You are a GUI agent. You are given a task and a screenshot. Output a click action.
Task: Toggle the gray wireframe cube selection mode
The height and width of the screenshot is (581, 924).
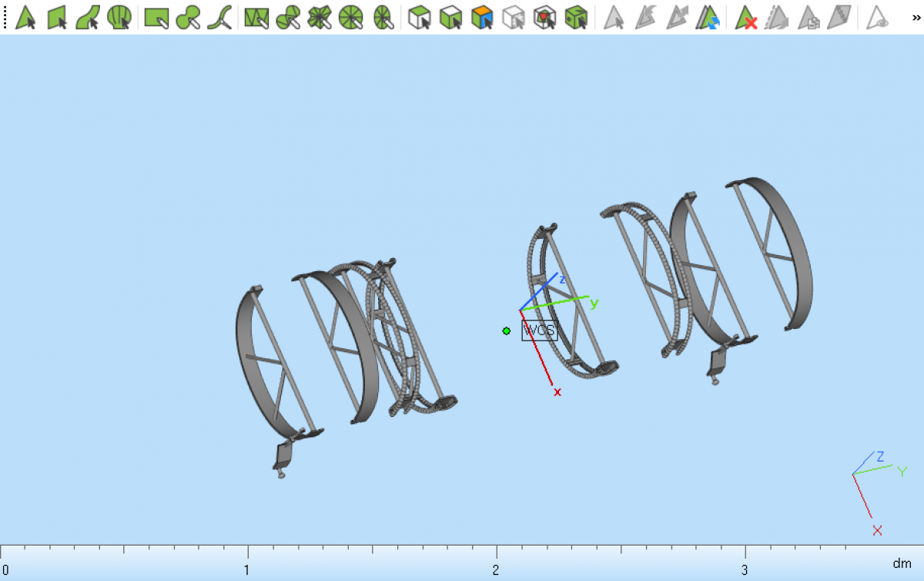coord(513,17)
